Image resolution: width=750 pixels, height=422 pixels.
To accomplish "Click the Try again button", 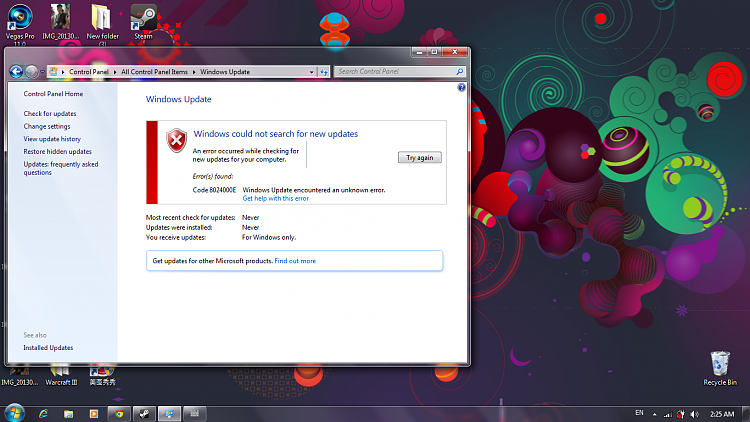I will [419, 157].
